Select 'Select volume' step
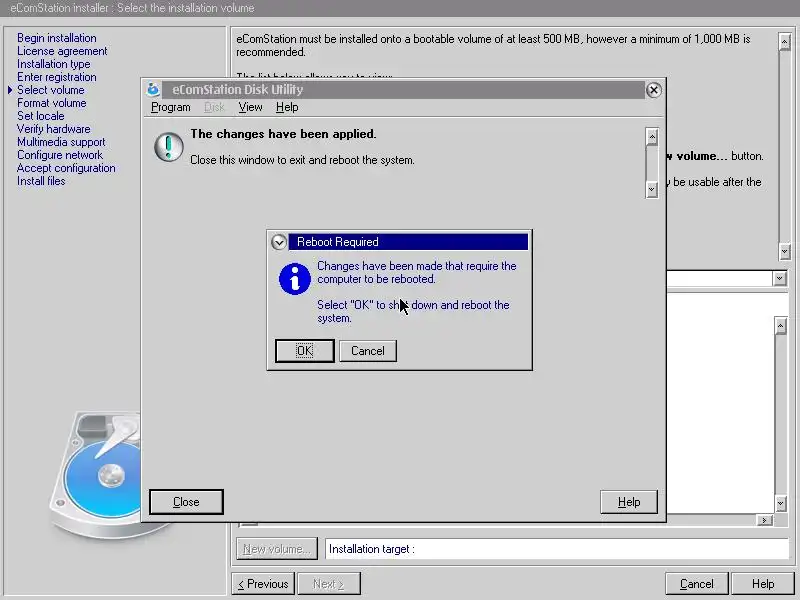 pyautogui.click(x=51, y=90)
